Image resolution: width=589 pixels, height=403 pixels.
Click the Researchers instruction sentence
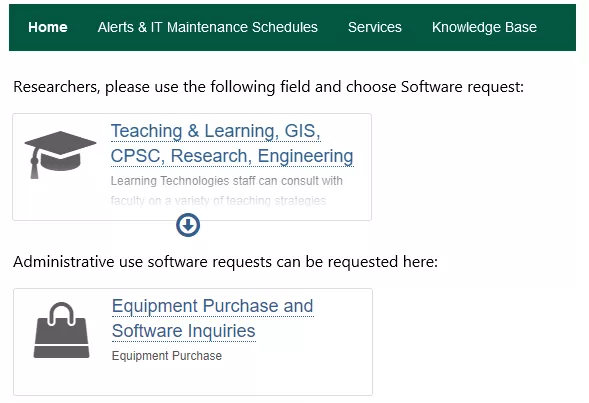click(x=268, y=87)
